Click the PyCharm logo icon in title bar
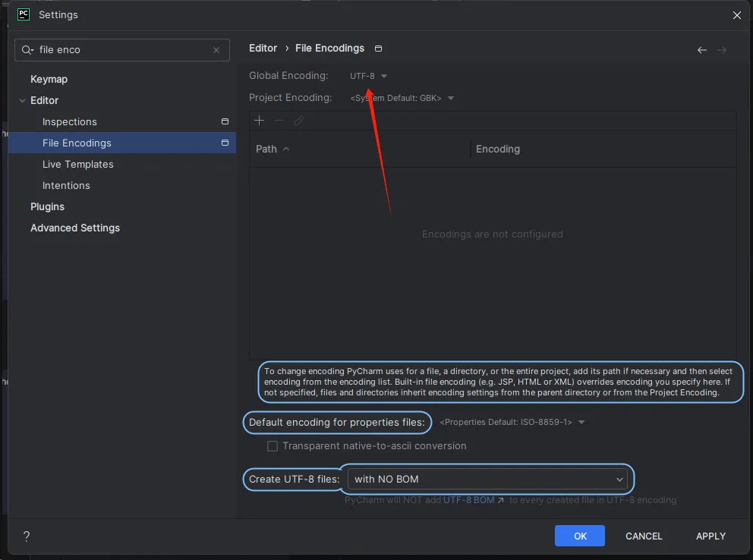The image size is (753, 560). tap(23, 14)
